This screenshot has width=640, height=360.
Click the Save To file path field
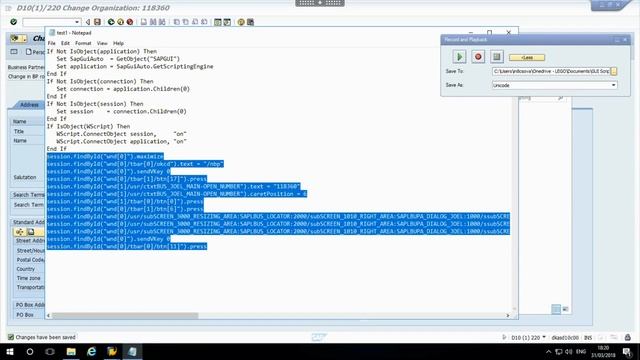click(551, 71)
